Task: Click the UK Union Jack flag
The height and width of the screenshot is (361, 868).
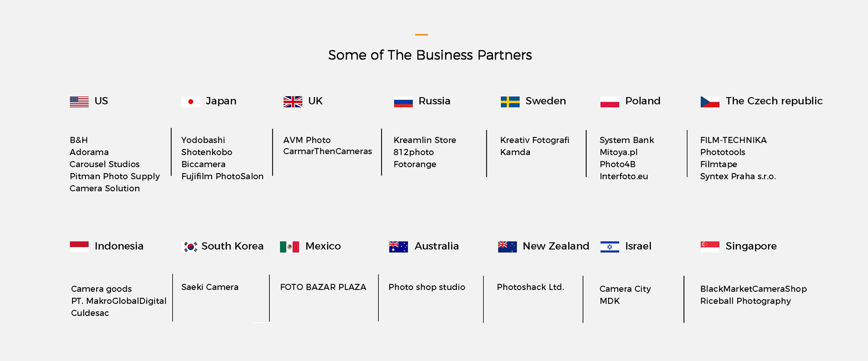Action: [293, 102]
